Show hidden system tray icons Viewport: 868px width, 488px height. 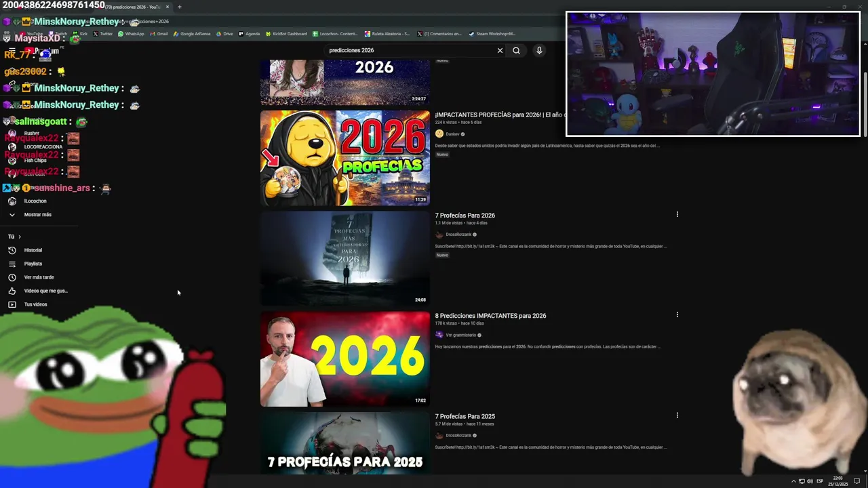click(x=793, y=481)
